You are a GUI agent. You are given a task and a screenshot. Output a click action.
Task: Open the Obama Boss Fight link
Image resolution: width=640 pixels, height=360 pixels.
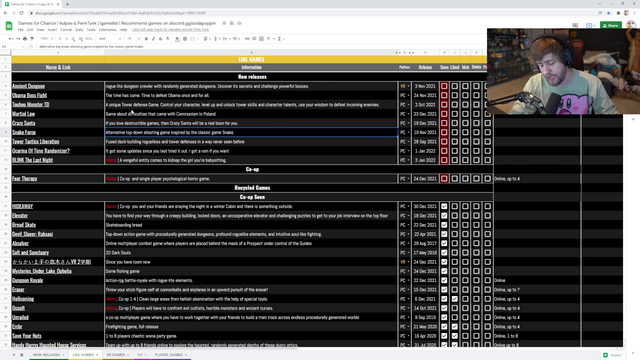pyautogui.click(x=29, y=96)
